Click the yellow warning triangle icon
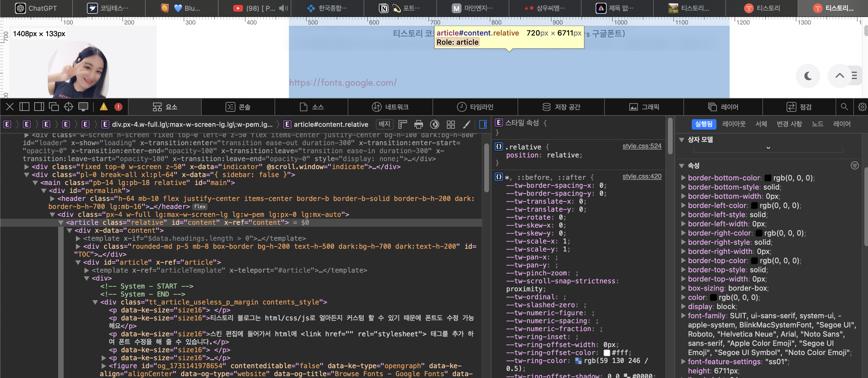 [x=104, y=107]
